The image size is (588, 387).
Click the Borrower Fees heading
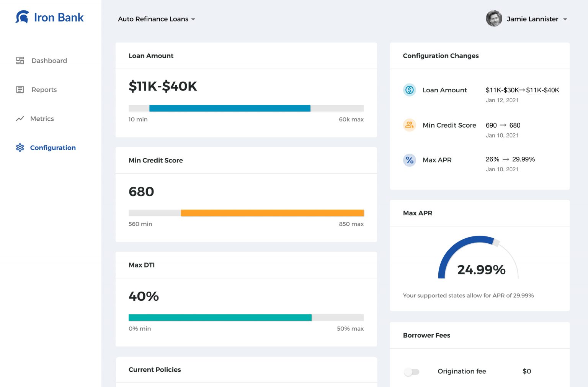pyautogui.click(x=426, y=335)
